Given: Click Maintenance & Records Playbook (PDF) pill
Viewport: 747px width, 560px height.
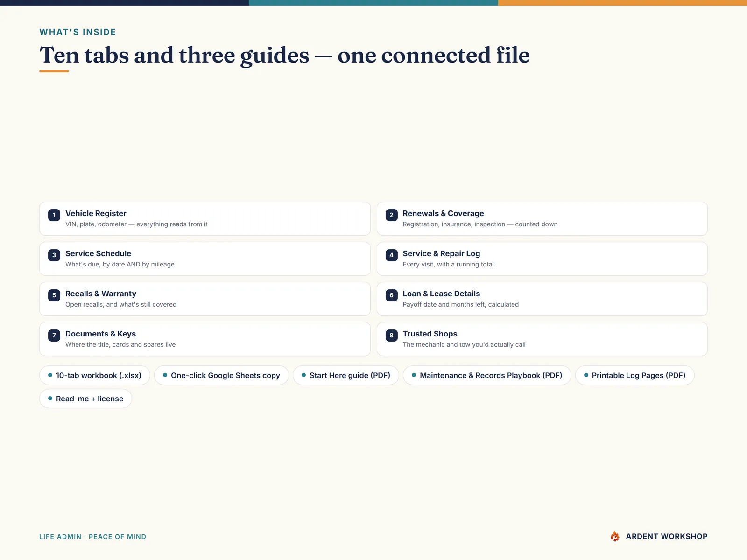Looking at the screenshot, I should [487, 375].
